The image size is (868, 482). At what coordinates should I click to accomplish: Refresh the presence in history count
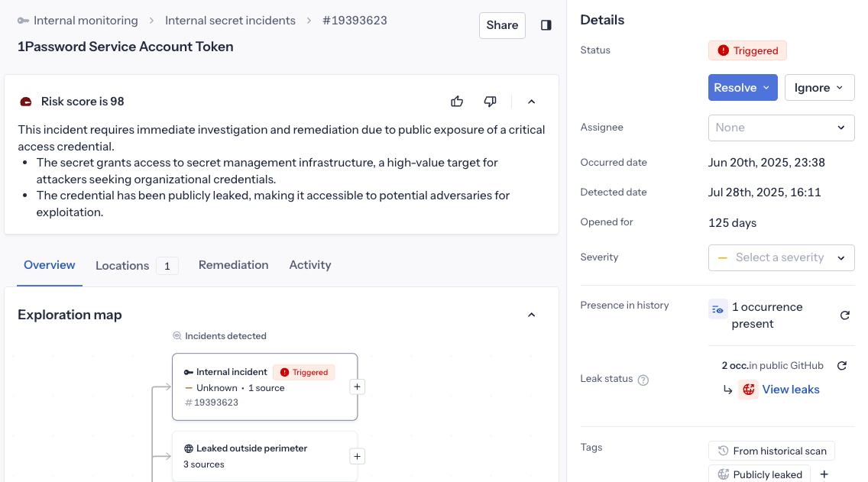click(844, 315)
